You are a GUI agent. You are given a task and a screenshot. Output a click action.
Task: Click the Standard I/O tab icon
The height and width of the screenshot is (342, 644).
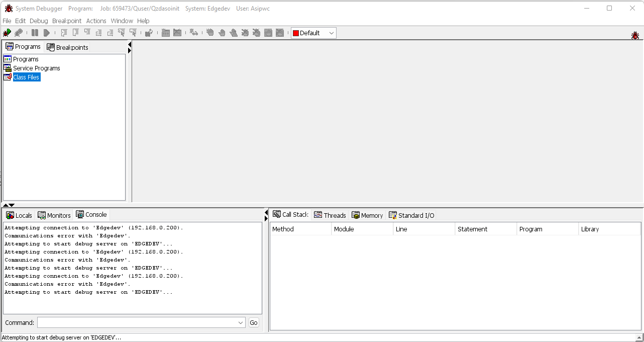click(x=393, y=215)
